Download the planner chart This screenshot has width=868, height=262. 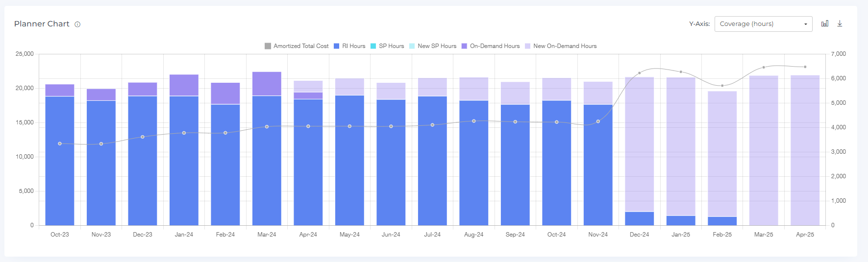(840, 24)
